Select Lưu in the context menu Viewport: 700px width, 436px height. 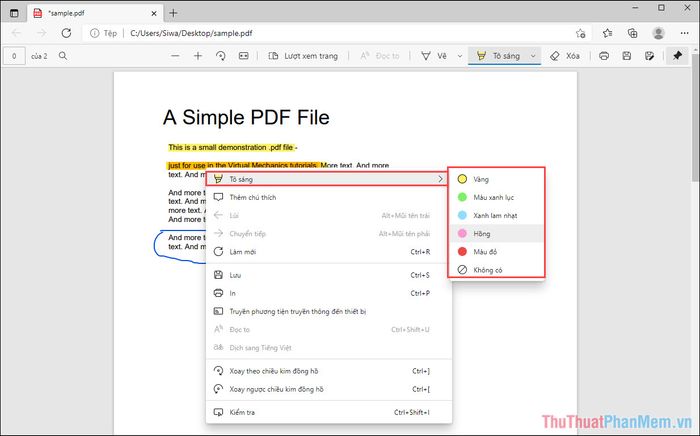click(329, 275)
